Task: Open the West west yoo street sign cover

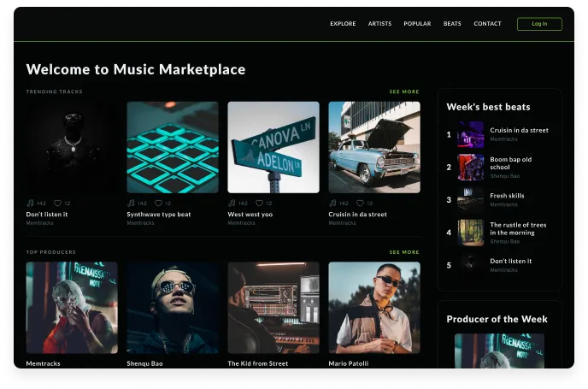Action: (x=273, y=147)
